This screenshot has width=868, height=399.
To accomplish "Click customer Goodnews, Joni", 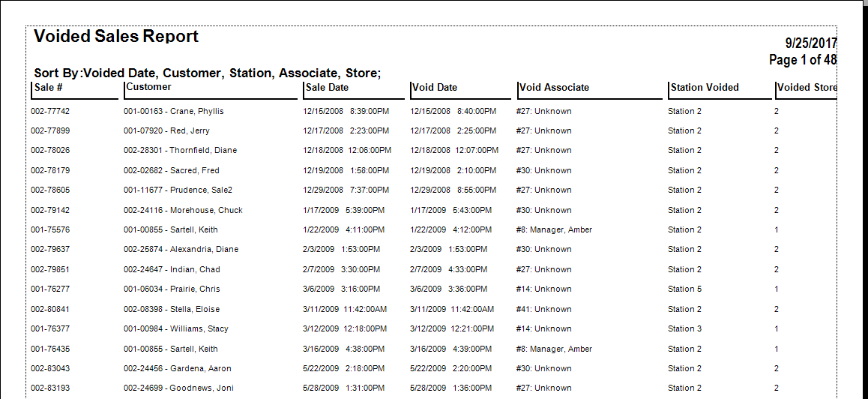I will pos(178,388).
